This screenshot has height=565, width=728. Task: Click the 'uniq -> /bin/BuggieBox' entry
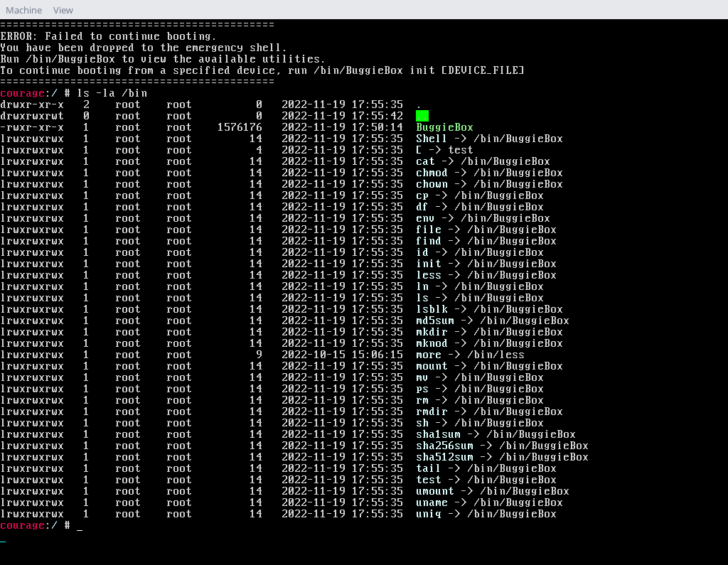pos(486,514)
